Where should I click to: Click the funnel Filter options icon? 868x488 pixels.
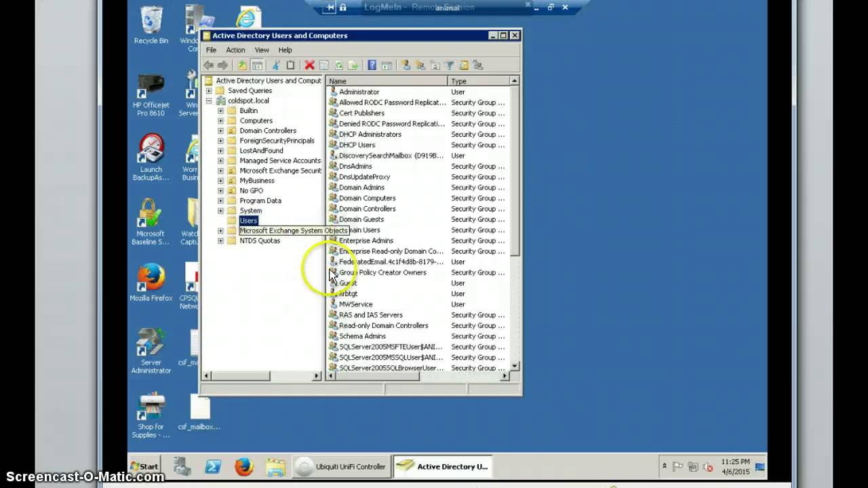click(x=449, y=65)
